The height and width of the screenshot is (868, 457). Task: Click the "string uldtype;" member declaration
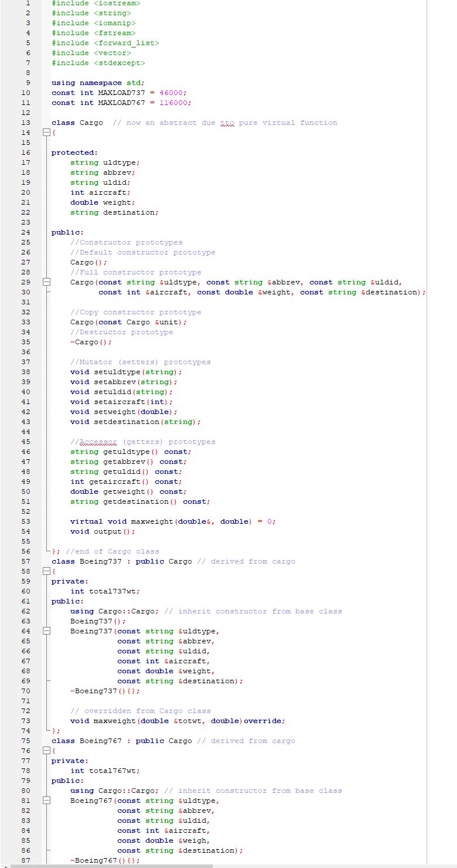[105, 162]
